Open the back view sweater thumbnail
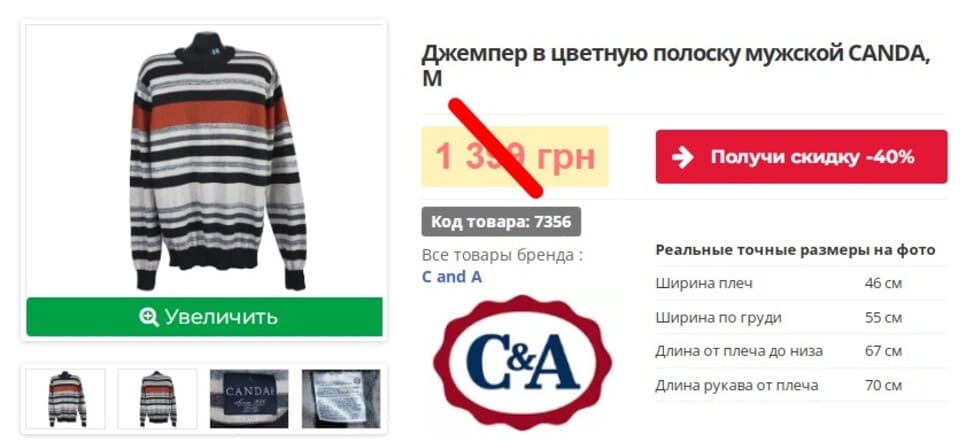This screenshot has width=966, height=442. pos(158,398)
